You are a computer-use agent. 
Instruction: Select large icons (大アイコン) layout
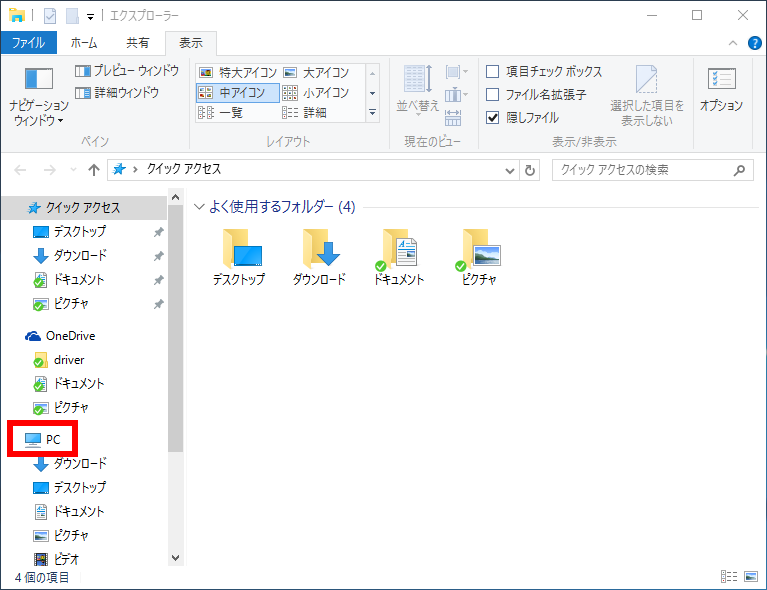(x=316, y=72)
